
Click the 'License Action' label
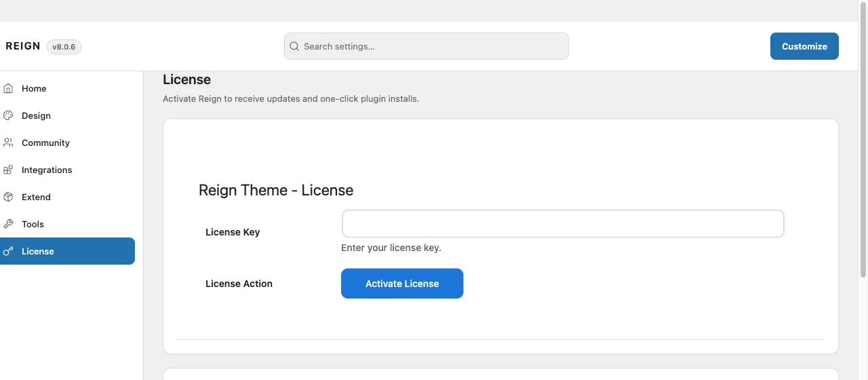tap(239, 284)
